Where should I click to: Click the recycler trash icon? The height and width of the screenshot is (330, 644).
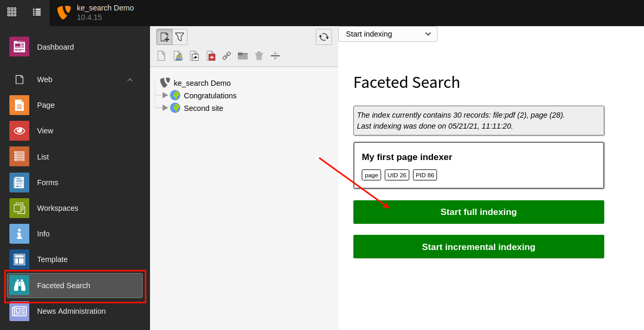259,55
